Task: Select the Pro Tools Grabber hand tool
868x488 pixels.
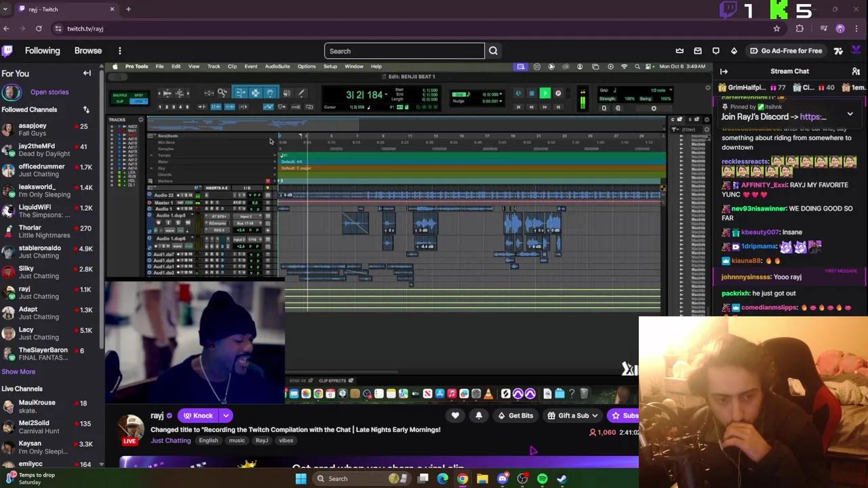Action: [x=270, y=93]
